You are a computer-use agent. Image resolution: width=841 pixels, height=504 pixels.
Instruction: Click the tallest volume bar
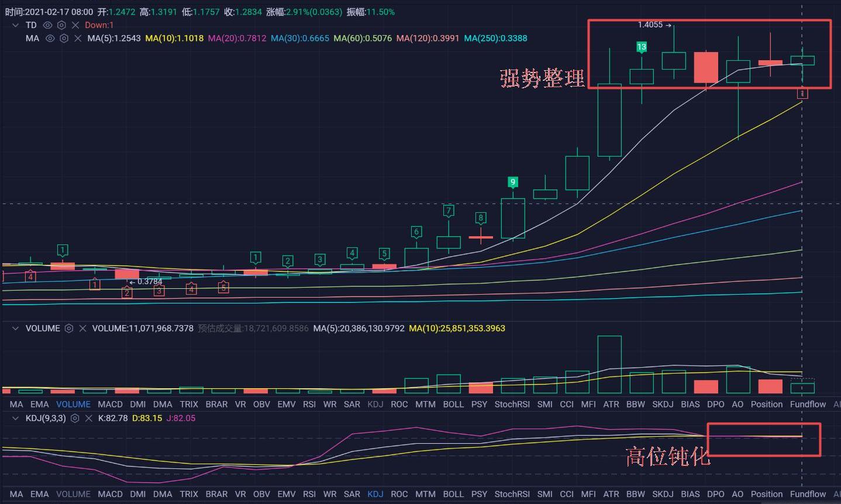click(x=609, y=364)
